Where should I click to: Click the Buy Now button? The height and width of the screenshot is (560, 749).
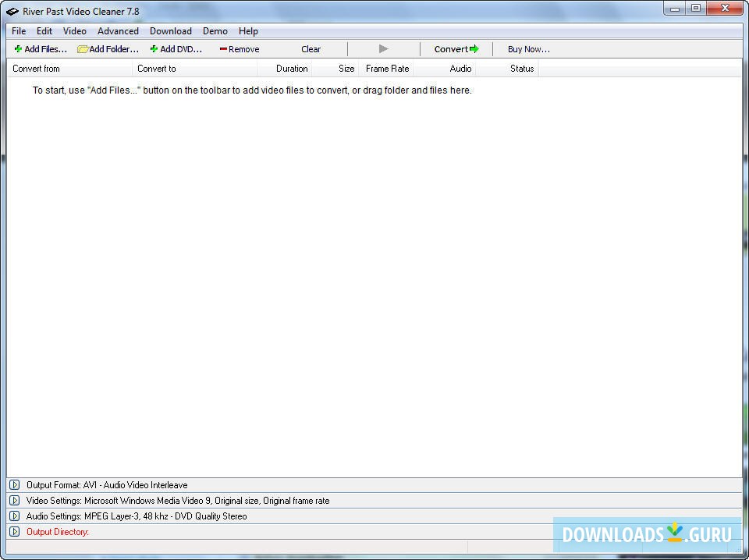point(528,49)
